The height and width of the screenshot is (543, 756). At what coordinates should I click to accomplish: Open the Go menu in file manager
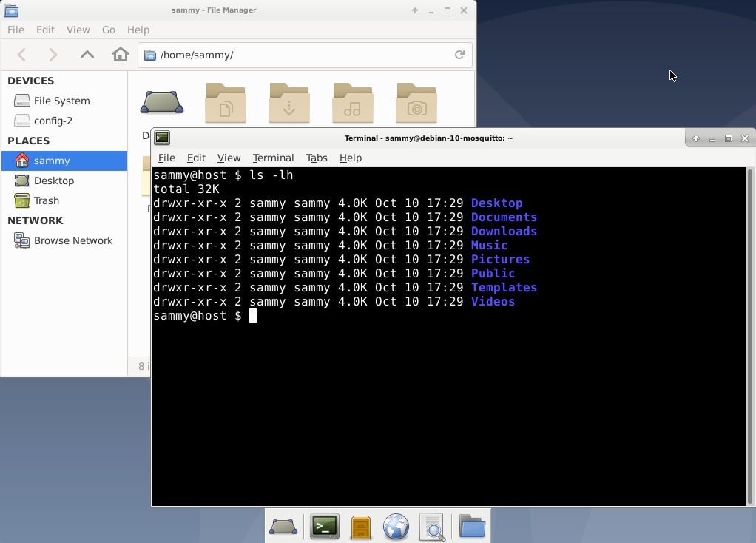pos(108,30)
